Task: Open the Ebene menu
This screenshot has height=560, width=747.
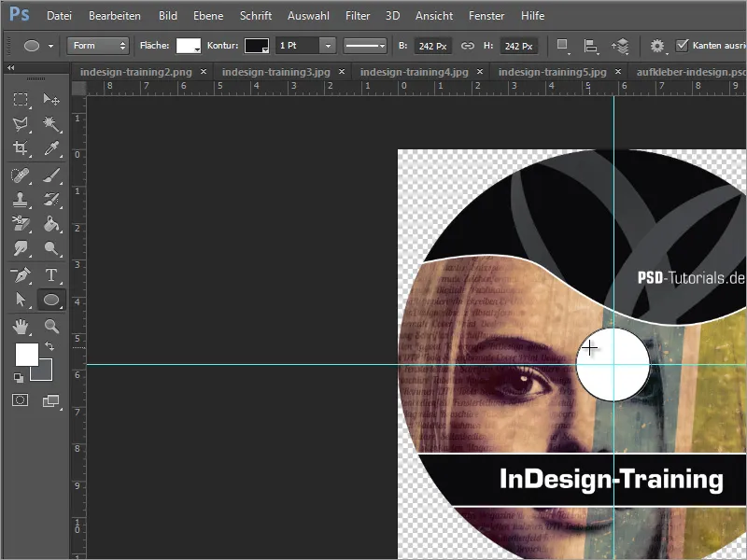Action: (x=208, y=17)
